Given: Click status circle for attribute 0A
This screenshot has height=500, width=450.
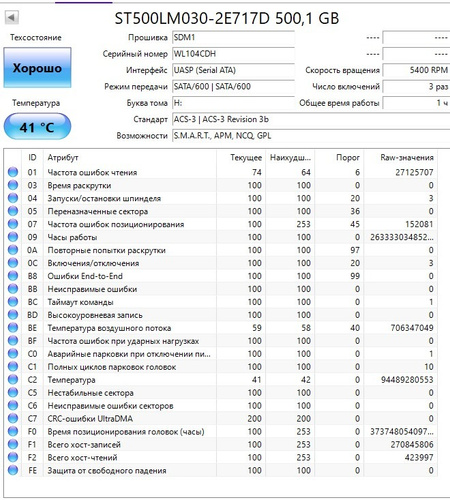Looking at the screenshot, I should point(13,250).
